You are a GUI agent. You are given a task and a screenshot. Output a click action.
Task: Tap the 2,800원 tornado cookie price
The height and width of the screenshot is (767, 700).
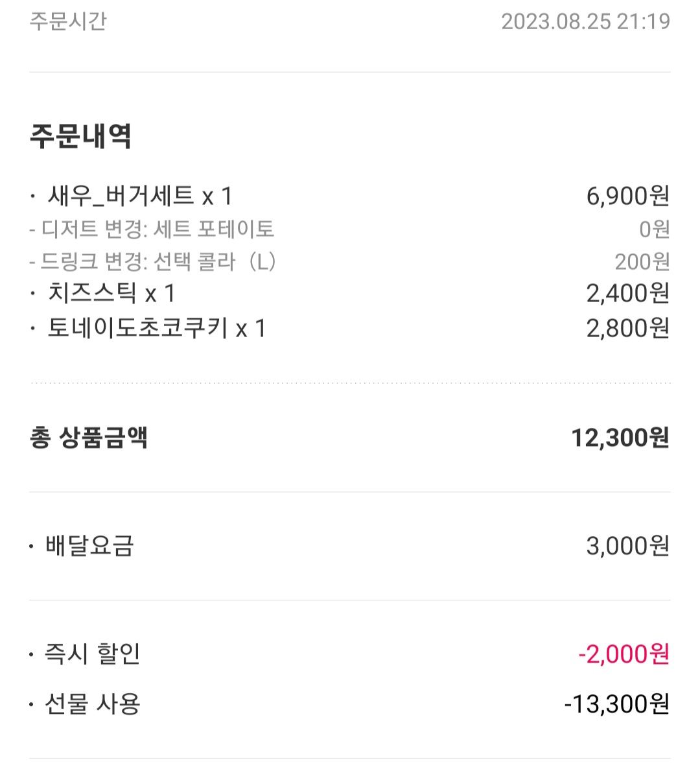[627, 327]
